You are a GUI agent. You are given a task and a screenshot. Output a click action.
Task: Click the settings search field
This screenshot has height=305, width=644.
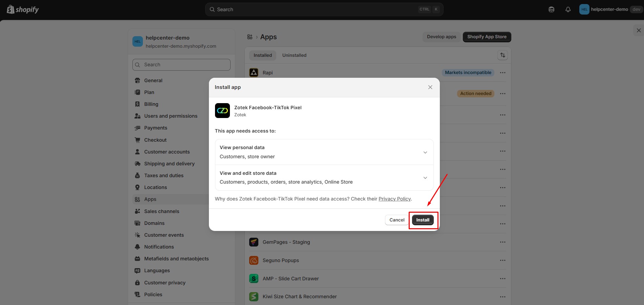(181, 65)
